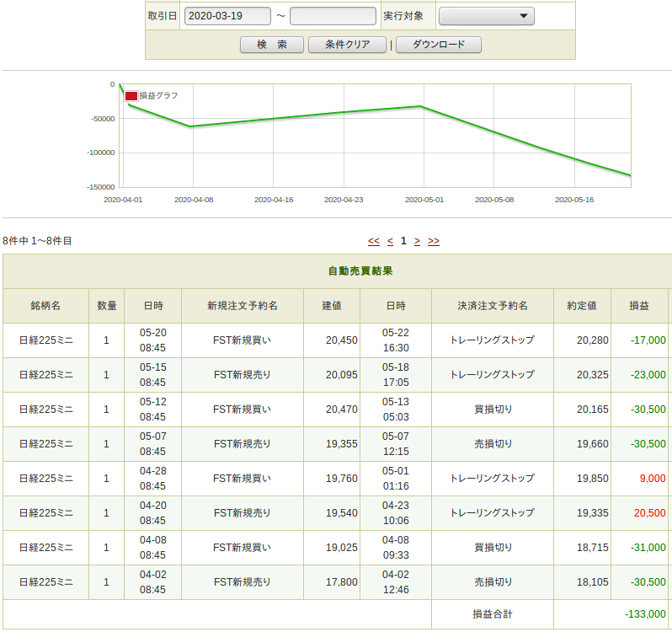
Task: Click the graph point at 2020-05-01
Action: [420, 106]
